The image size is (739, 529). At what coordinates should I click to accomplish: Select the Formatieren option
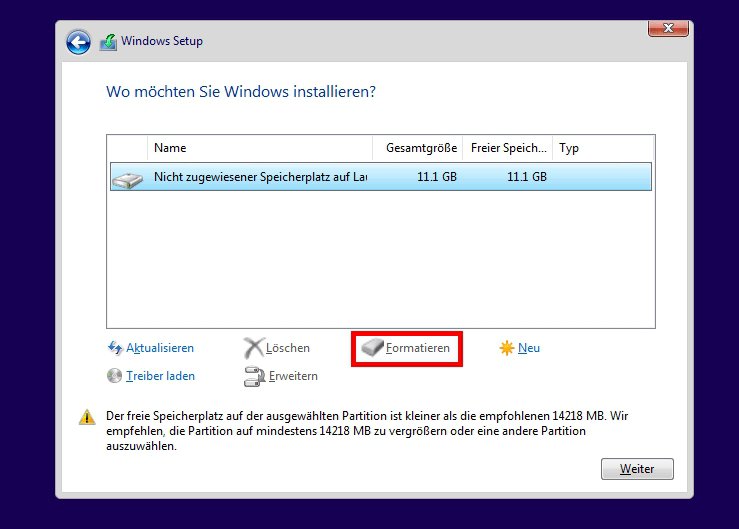pyautogui.click(x=418, y=348)
